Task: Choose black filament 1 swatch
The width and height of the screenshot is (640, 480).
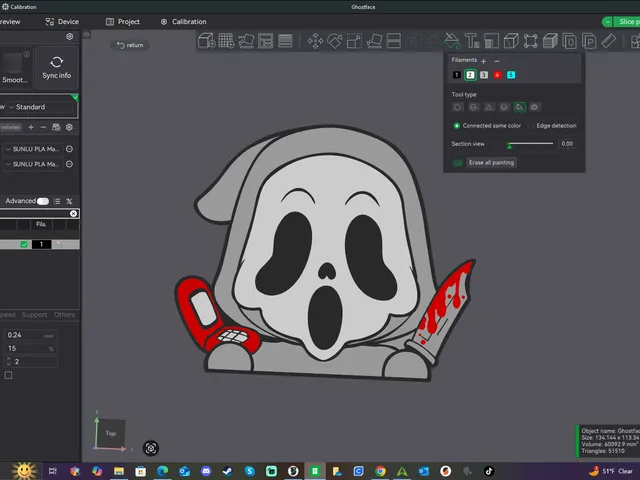Action: click(x=457, y=75)
